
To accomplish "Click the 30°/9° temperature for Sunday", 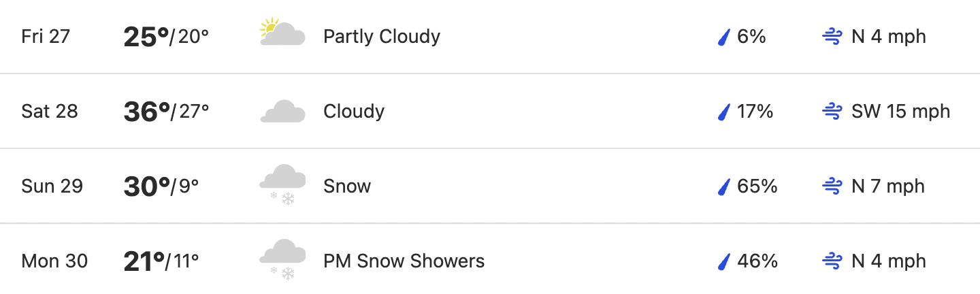I will (x=161, y=186).
